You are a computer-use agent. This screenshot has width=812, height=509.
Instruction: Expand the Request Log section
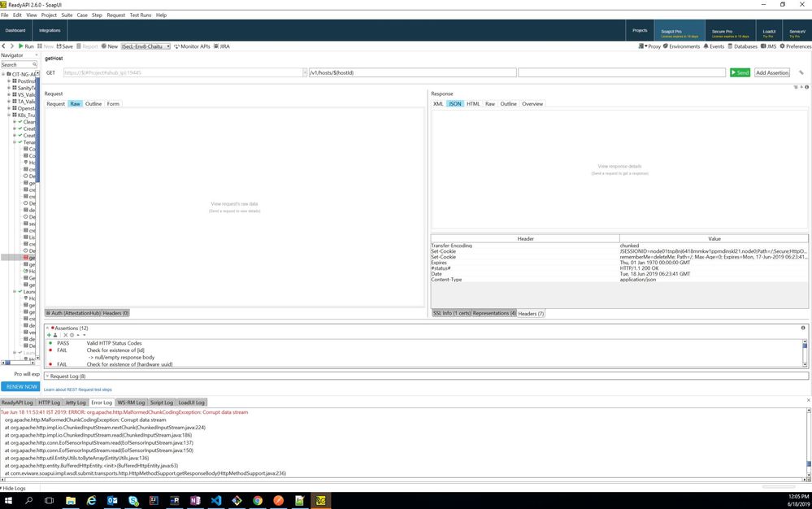pyautogui.click(x=46, y=376)
